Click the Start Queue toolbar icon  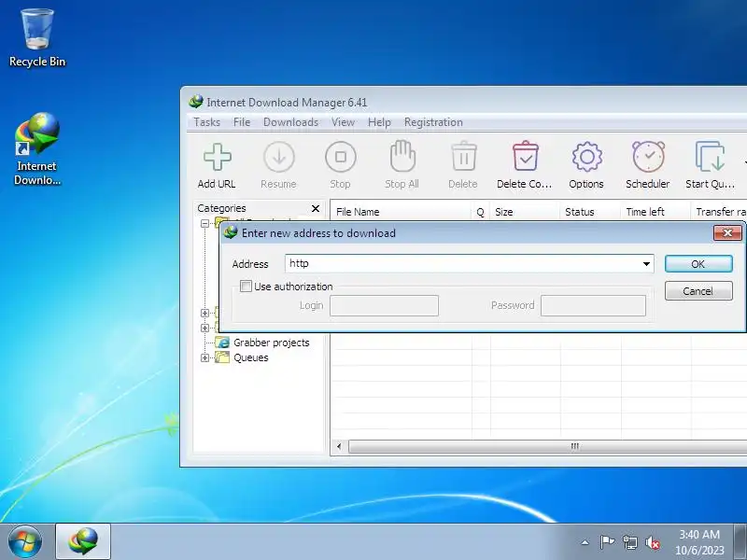pos(710,156)
